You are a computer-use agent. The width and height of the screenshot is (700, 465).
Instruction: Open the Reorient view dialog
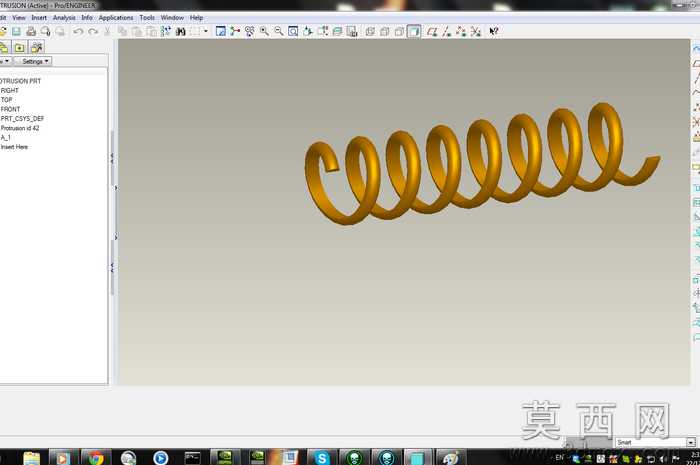tap(308, 31)
